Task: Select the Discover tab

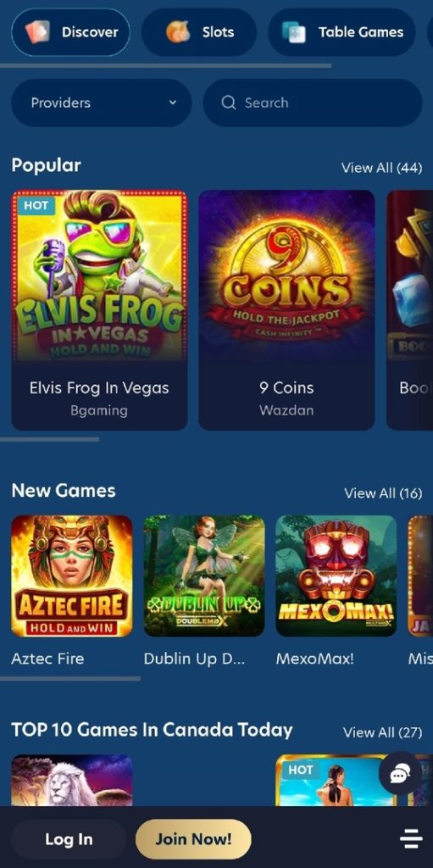Action: (x=71, y=32)
